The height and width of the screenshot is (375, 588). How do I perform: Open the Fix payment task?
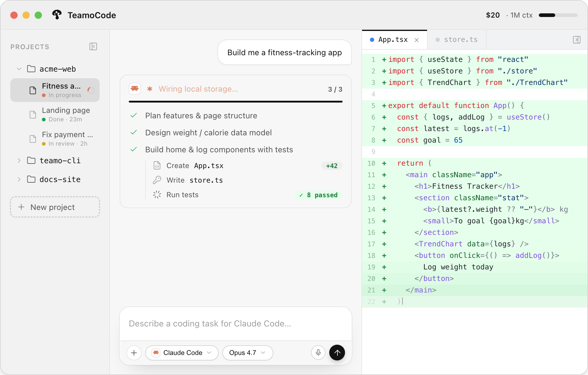point(55,139)
